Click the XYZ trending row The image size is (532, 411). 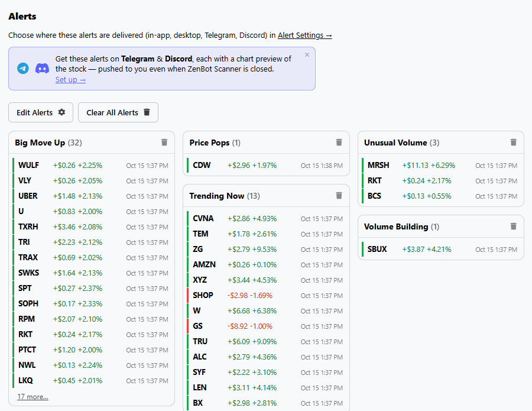point(267,280)
